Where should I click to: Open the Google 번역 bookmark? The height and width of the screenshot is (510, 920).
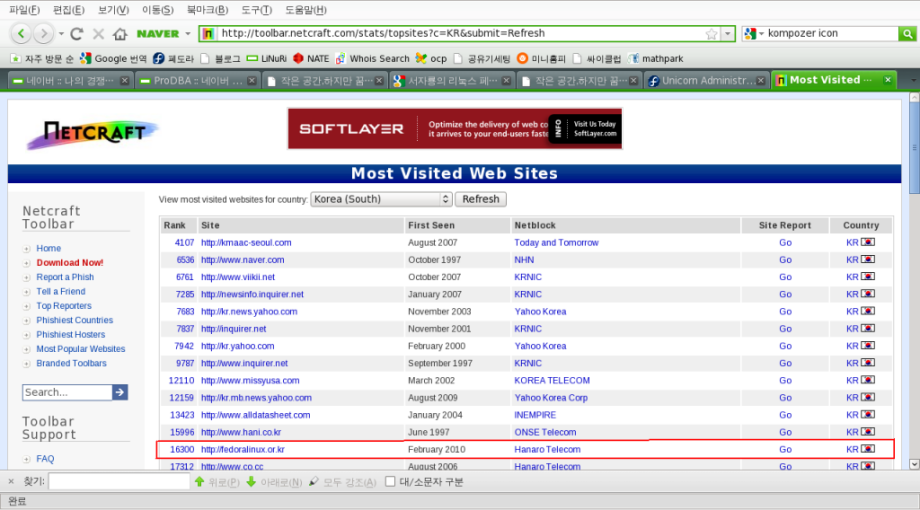(x=113, y=59)
